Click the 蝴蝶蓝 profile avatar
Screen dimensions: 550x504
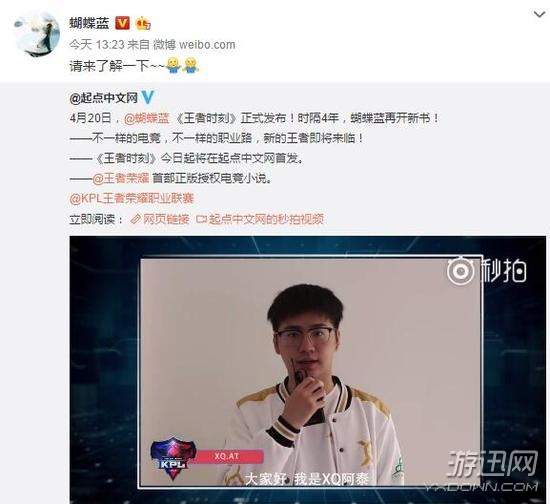coord(38,34)
